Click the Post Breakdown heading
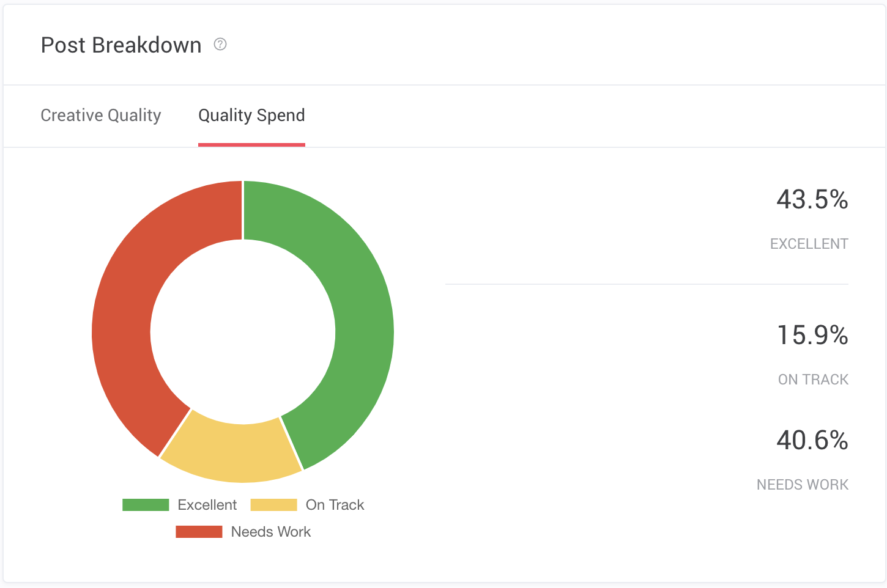This screenshot has height=588, width=887. coord(121,45)
